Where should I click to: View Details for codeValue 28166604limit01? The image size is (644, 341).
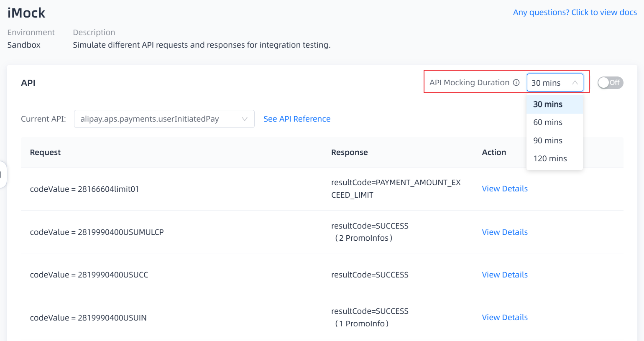(505, 189)
